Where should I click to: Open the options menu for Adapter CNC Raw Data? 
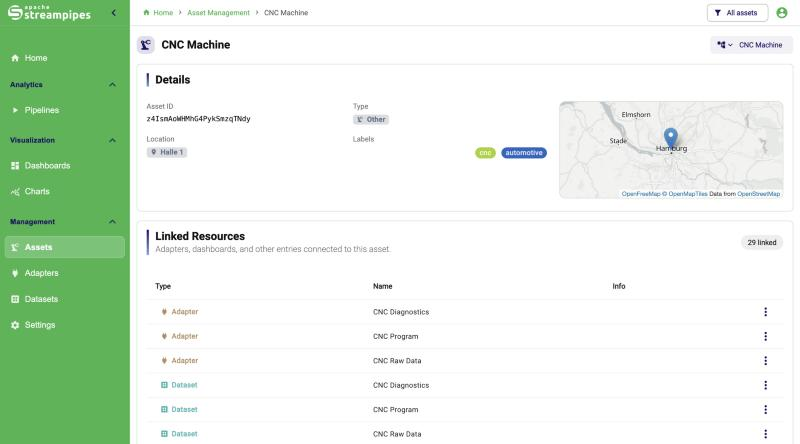[765, 361]
